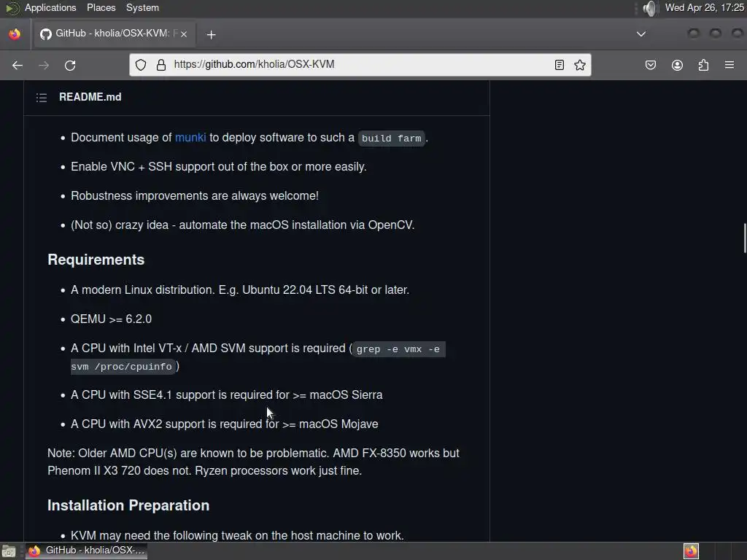Open the tracking protection shield icon

coord(141,65)
